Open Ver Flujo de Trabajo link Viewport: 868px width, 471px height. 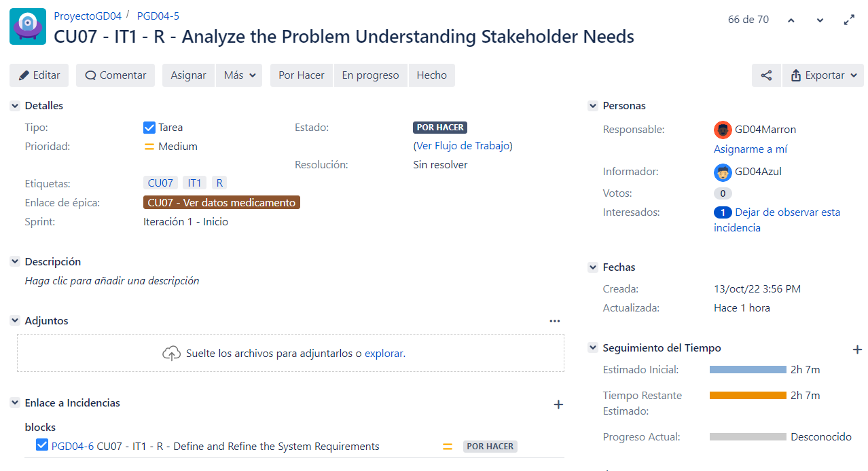[x=463, y=146]
